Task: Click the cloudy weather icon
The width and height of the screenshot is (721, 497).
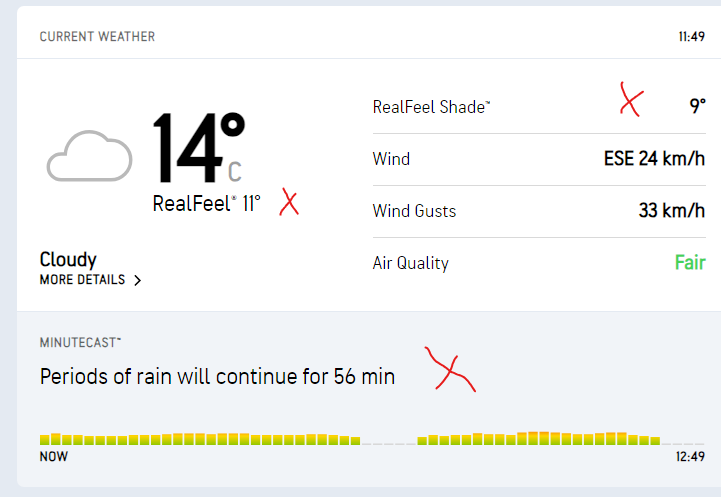Action: click(88, 156)
